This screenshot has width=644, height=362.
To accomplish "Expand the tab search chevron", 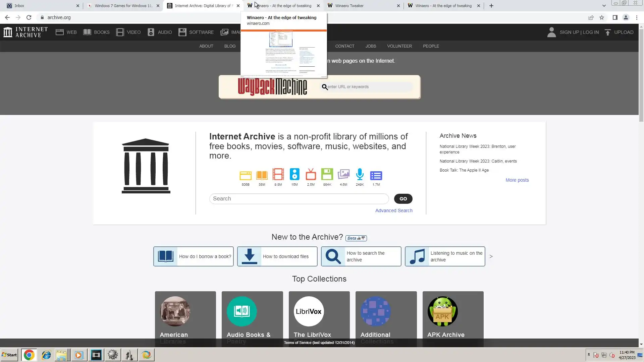I will pyautogui.click(x=604, y=6).
